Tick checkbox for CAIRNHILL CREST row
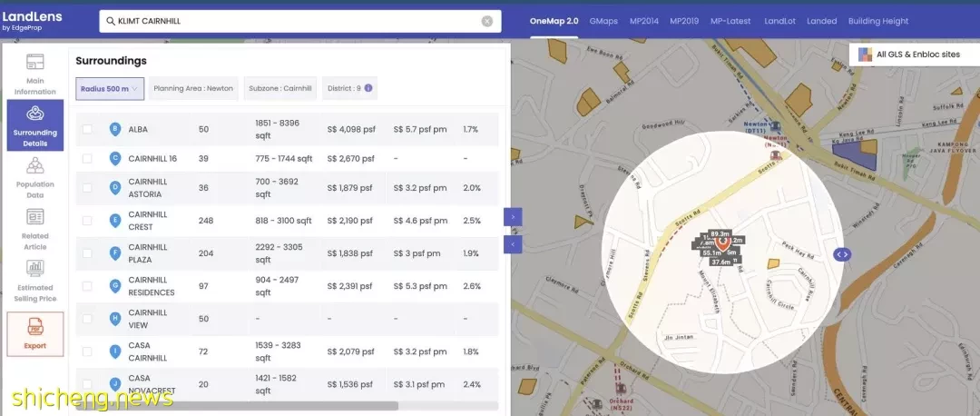The image size is (980, 416). [x=87, y=221]
